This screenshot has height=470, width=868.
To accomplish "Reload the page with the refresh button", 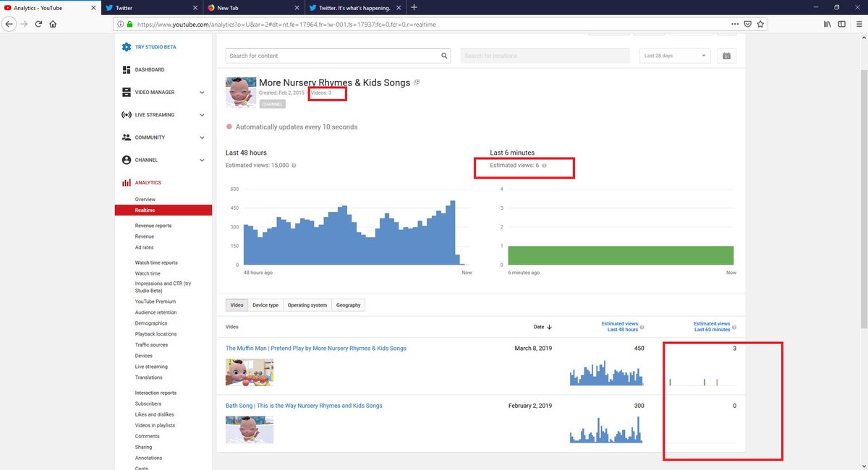I will [38, 24].
